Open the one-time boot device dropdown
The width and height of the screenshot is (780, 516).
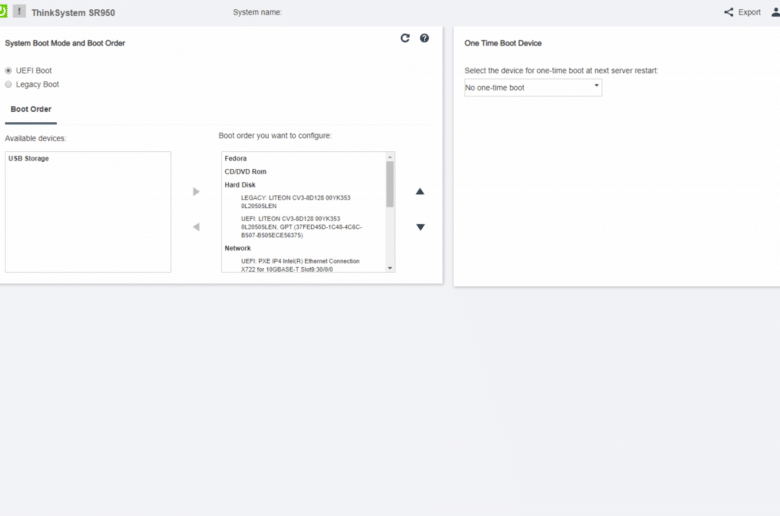[533, 88]
